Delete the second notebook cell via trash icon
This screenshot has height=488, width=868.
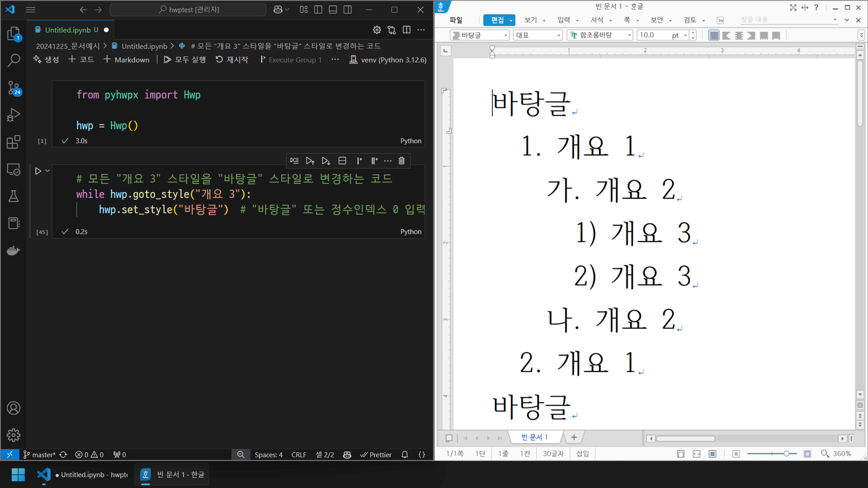(x=401, y=160)
